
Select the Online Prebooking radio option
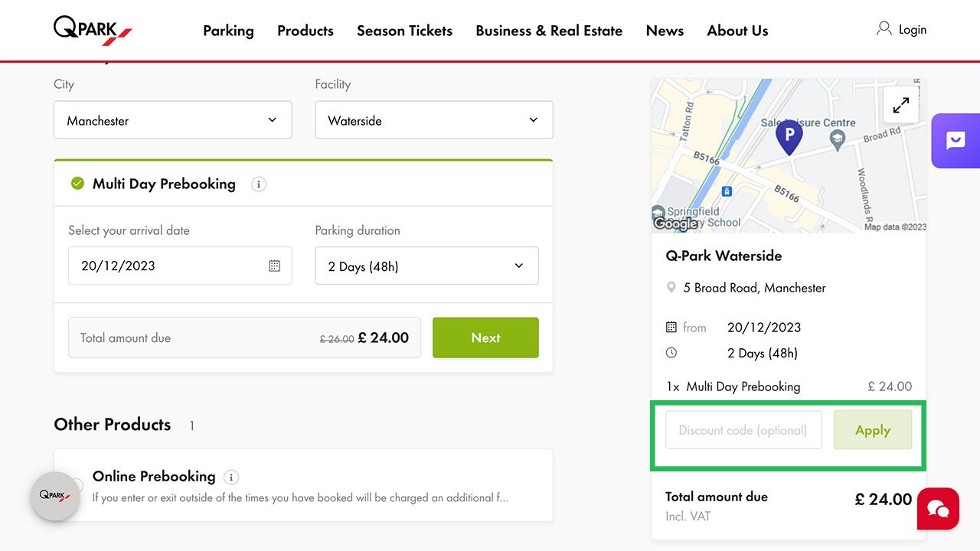(77, 485)
